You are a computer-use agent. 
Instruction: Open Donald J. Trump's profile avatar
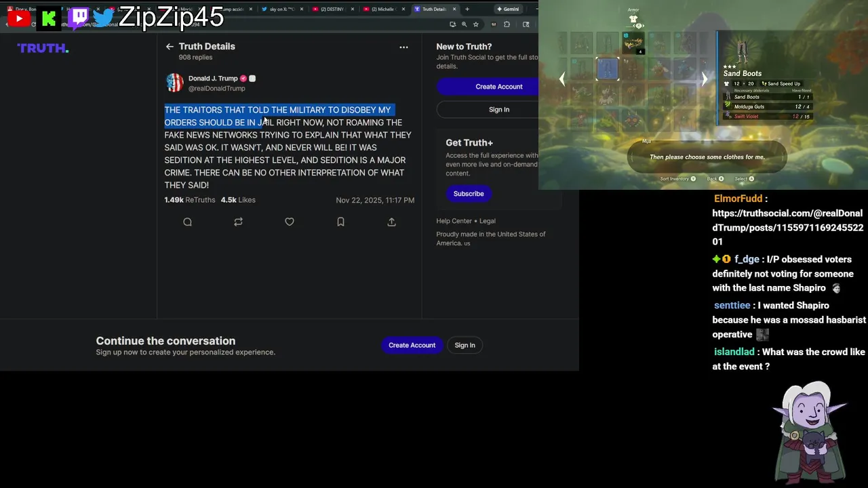pos(174,83)
